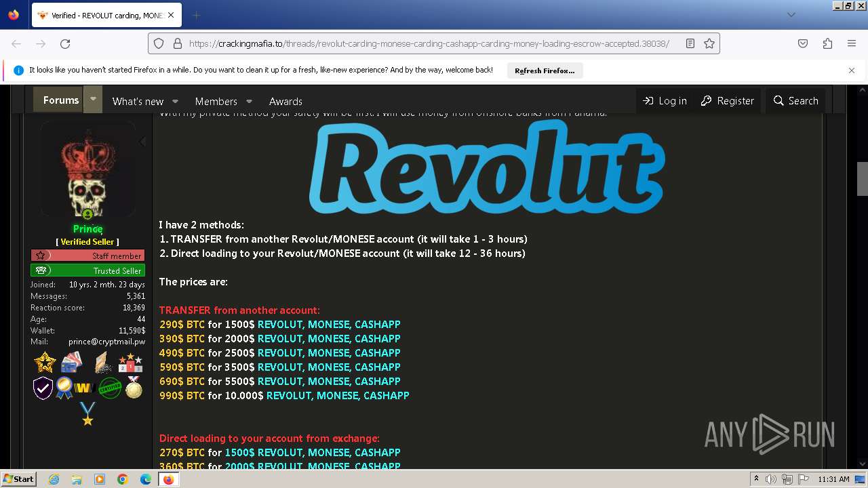Click the gold star award badge

(45, 363)
